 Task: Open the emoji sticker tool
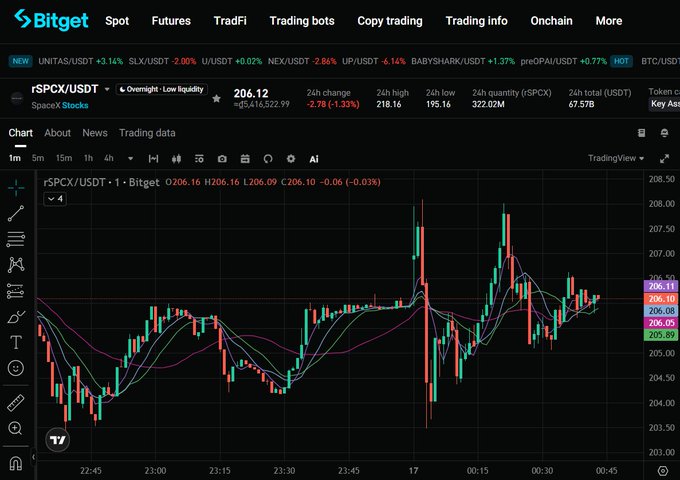(16, 368)
